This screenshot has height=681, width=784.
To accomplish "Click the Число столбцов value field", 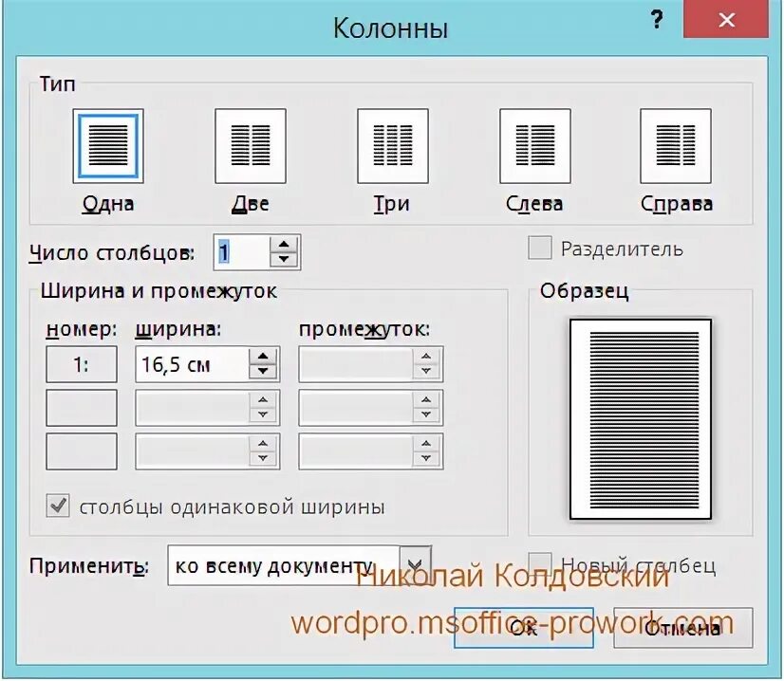I will coord(242,252).
